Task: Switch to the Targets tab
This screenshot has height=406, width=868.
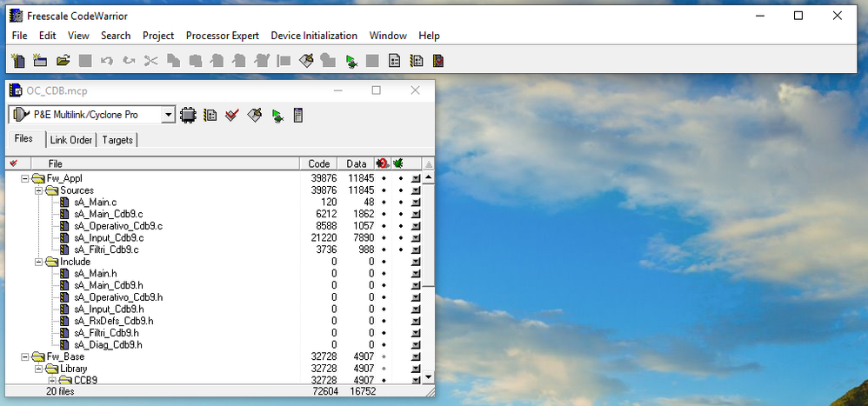Action: click(117, 140)
